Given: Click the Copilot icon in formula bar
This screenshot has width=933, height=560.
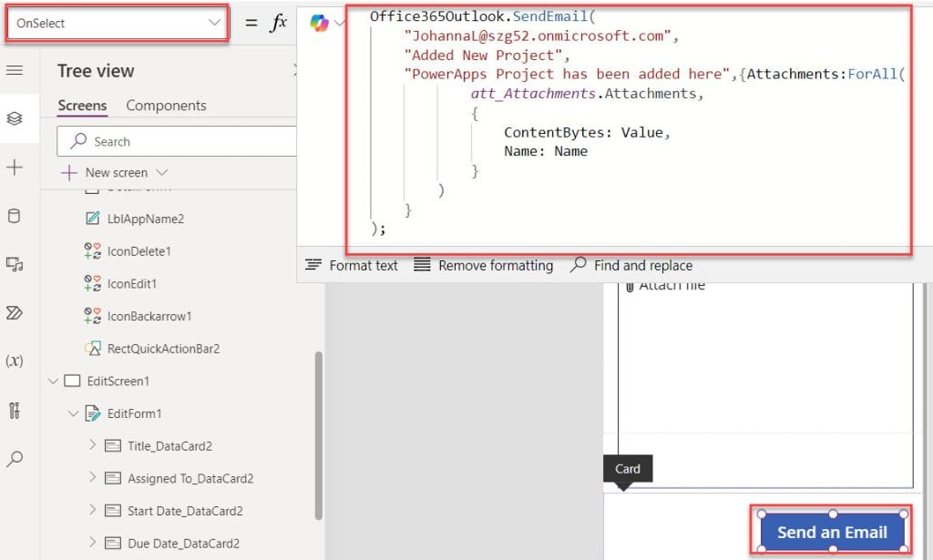Looking at the screenshot, I should pyautogui.click(x=319, y=23).
